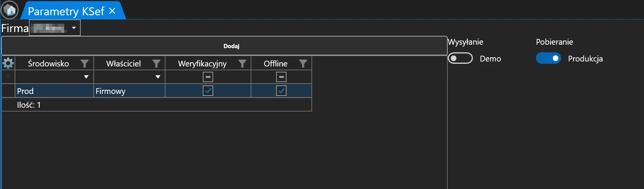Viewport: 644px width, 189px height.
Task: Select the Prod cell in grid
Action: pos(53,91)
